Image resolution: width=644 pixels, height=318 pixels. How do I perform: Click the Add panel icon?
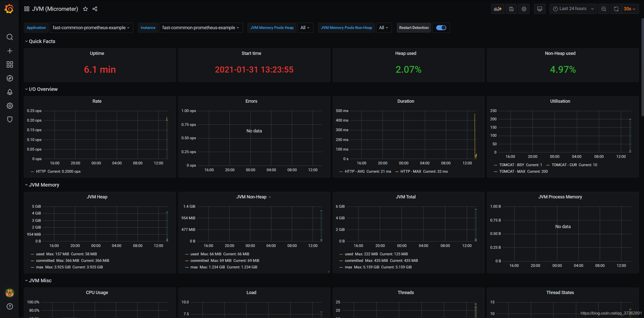[x=498, y=9]
